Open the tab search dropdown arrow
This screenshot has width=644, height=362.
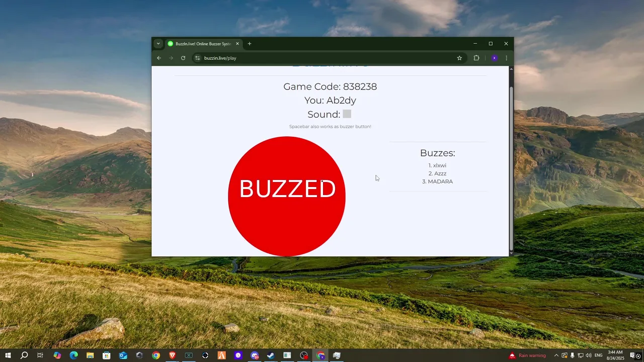[x=158, y=44]
